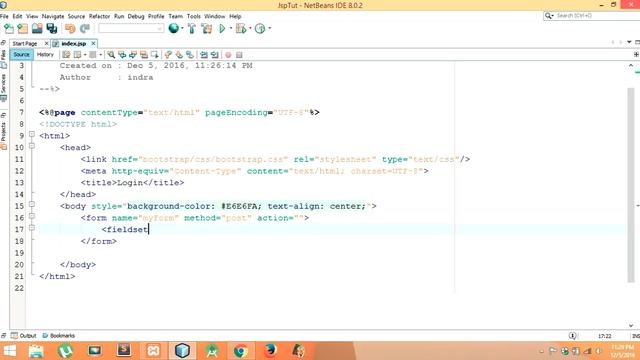Open the File menu
This screenshot has width=640, height=360.
point(4,16)
